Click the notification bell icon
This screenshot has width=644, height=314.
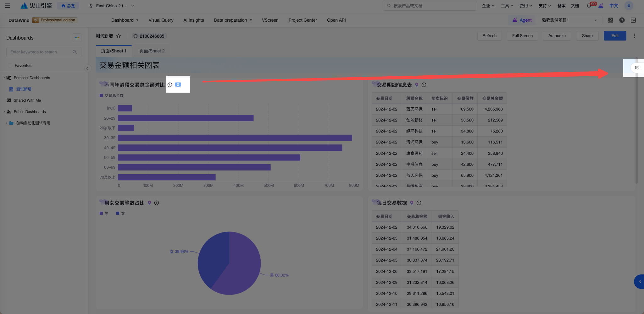(589, 6)
